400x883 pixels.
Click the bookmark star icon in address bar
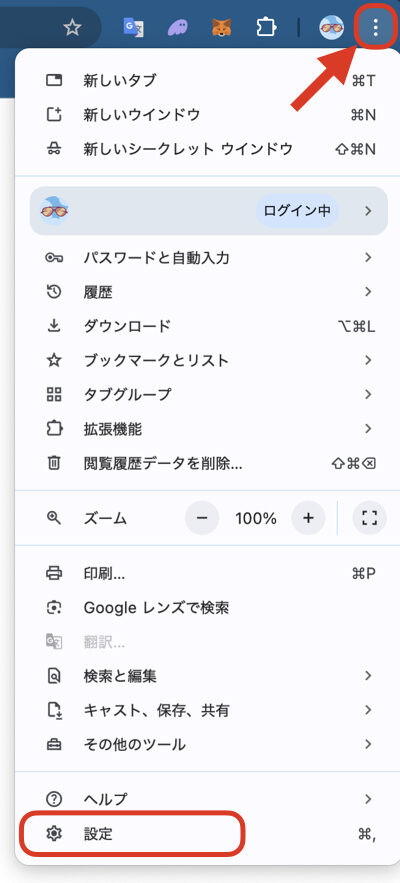(x=72, y=27)
